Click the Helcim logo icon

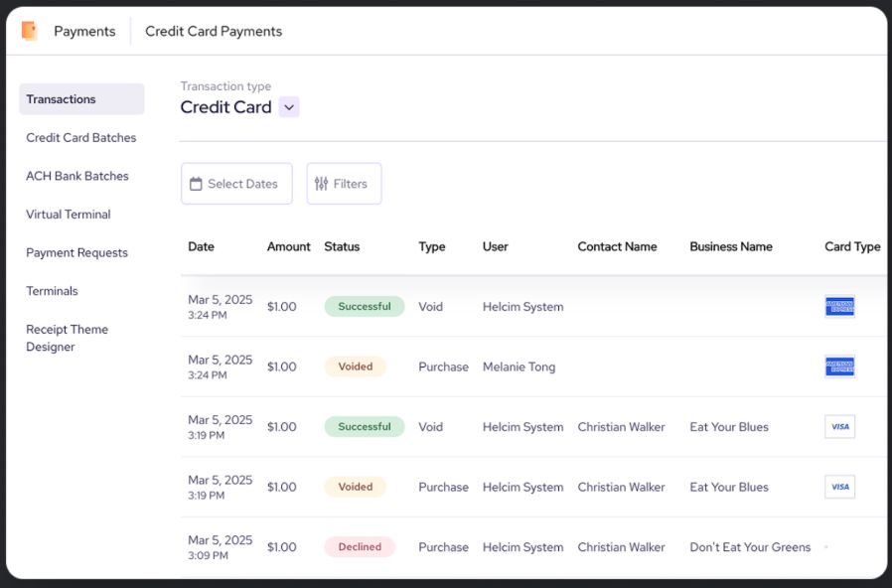coord(29,31)
